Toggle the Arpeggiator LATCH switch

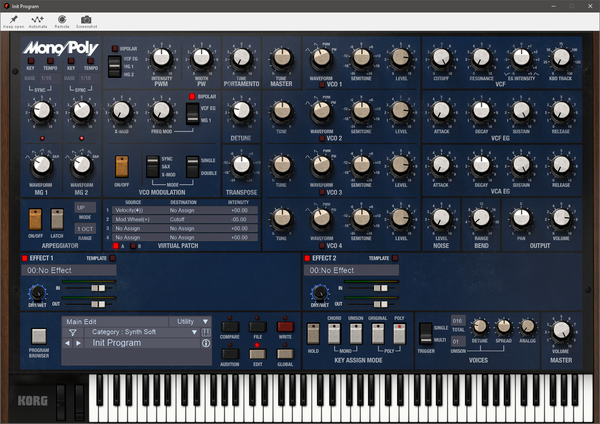(57, 219)
